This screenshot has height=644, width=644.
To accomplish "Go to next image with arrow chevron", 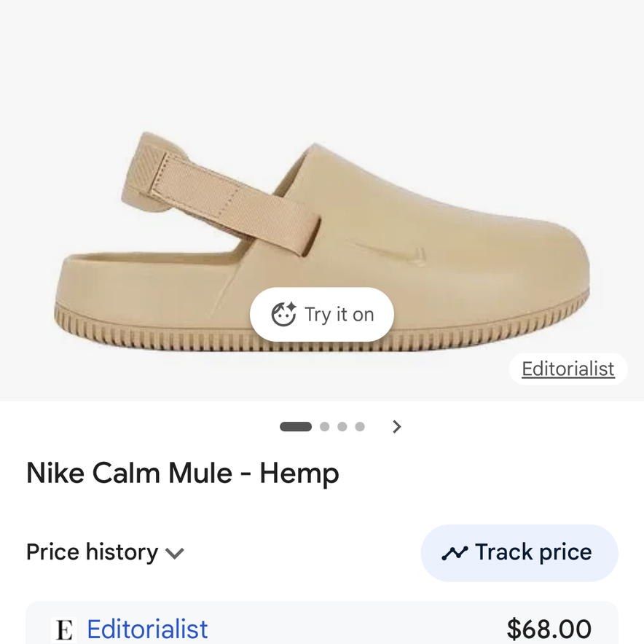I will (x=397, y=427).
